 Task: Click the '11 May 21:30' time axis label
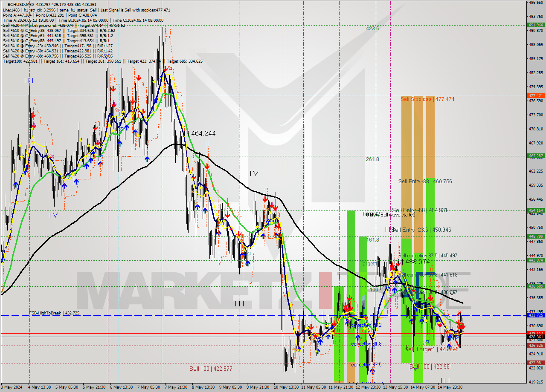(x=341, y=387)
